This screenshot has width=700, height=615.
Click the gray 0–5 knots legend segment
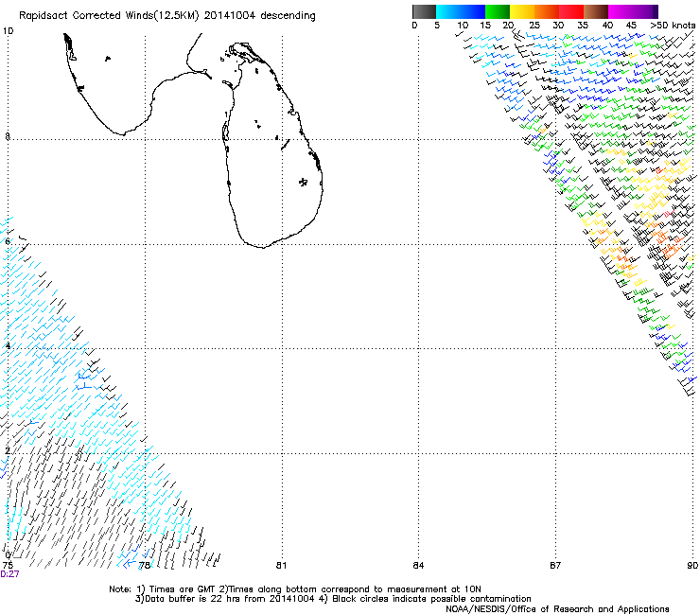424,11
